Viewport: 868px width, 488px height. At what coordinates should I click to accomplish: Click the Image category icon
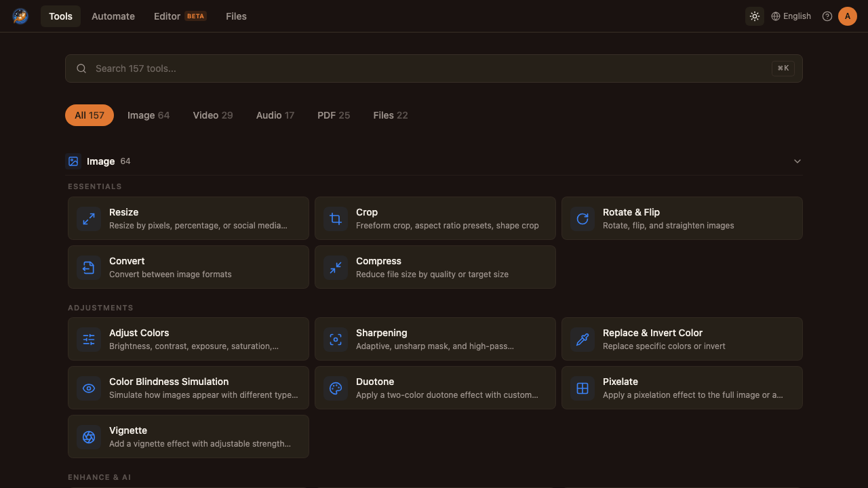point(73,161)
